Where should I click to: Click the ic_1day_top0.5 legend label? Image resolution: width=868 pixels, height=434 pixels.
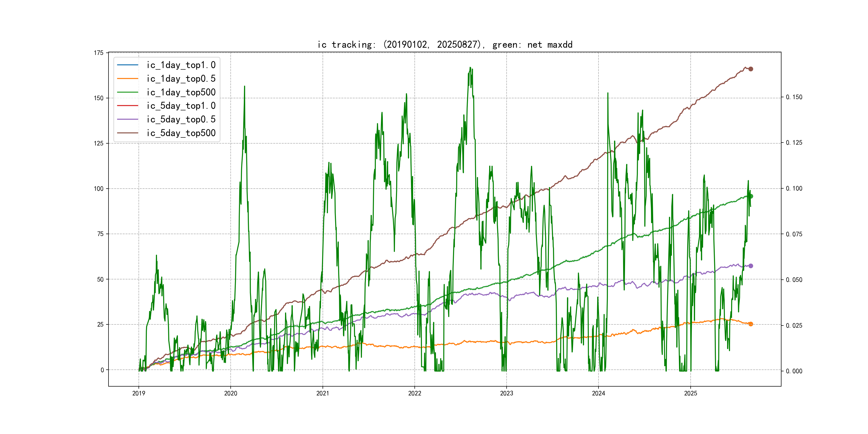pyautogui.click(x=181, y=78)
